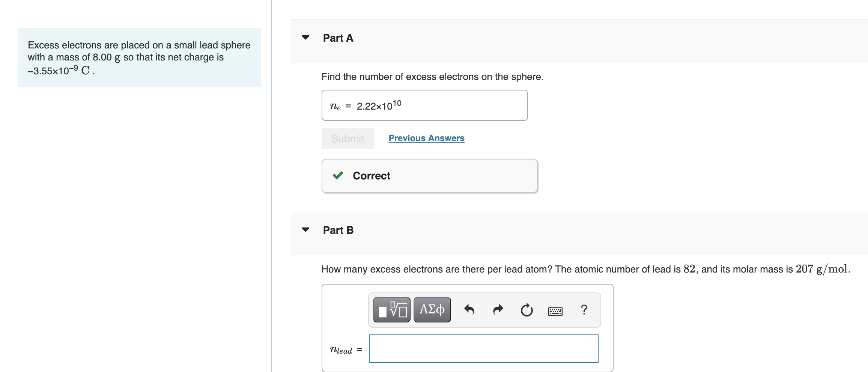Open the math templates palette

coord(391,310)
